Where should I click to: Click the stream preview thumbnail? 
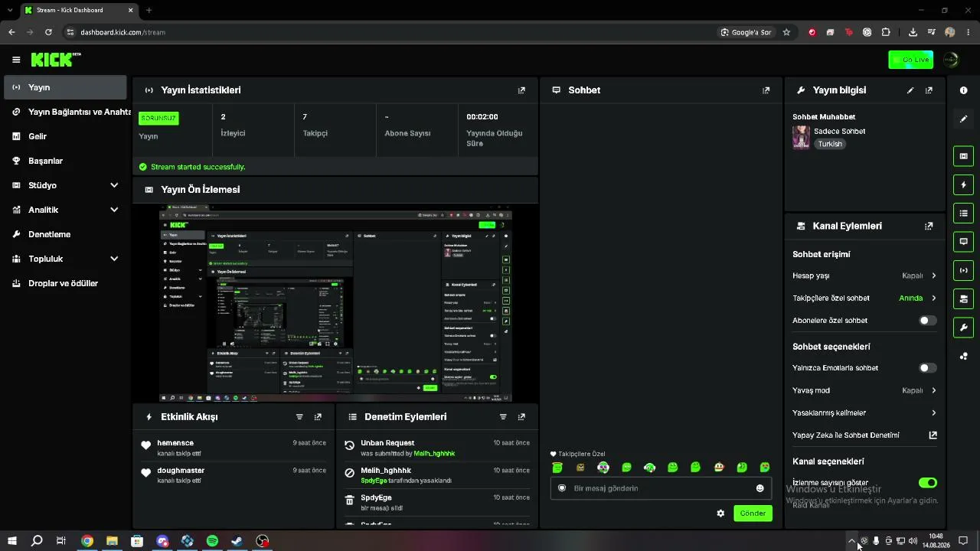point(335,304)
